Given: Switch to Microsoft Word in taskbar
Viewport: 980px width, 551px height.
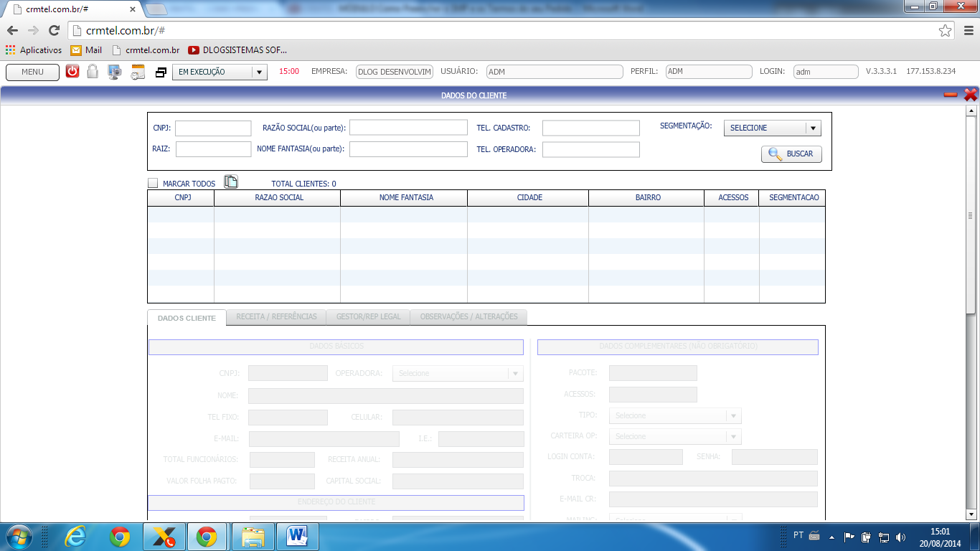Looking at the screenshot, I should tap(297, 537).
